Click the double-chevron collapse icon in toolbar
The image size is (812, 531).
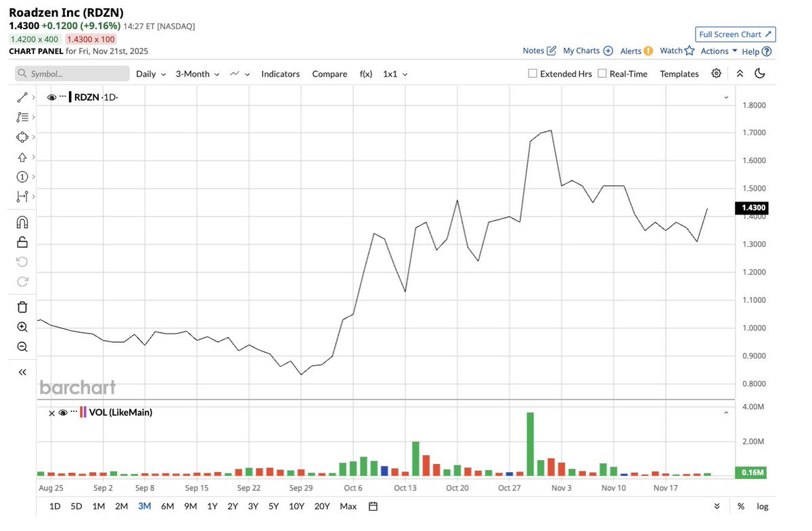pos(740,74)
